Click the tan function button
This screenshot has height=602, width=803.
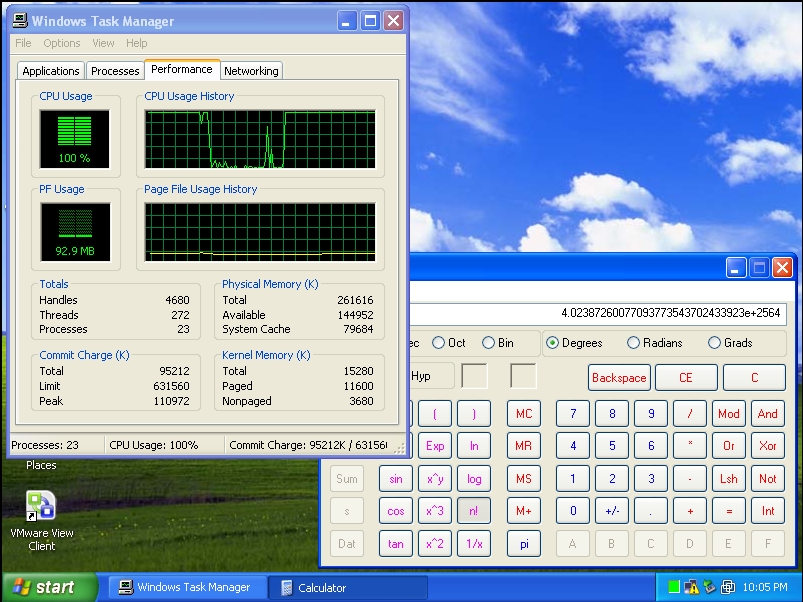click(x=396, y=544)
